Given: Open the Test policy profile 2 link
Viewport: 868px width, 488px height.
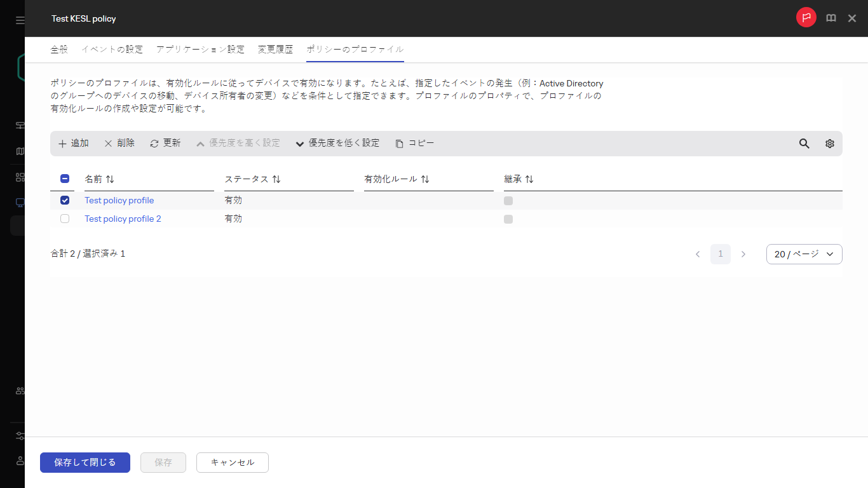Looking at the screenshot, I should tap(123, 219).
